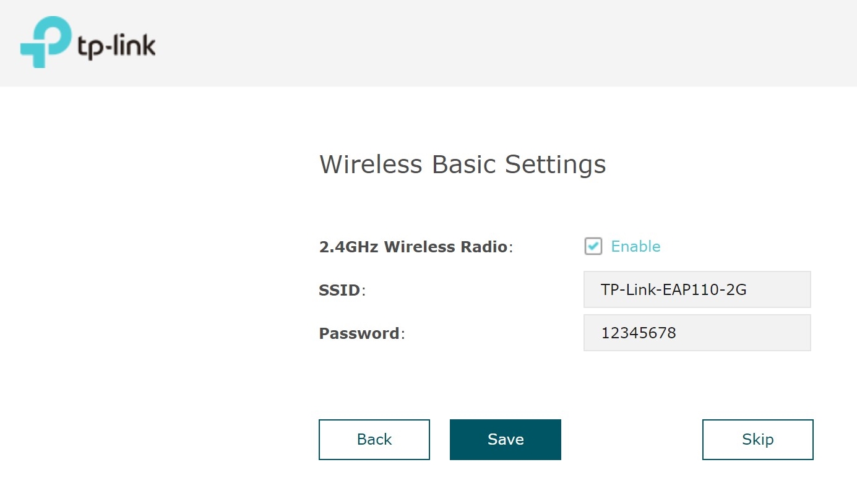Click the 12345678 password text value

click(639, 333)
